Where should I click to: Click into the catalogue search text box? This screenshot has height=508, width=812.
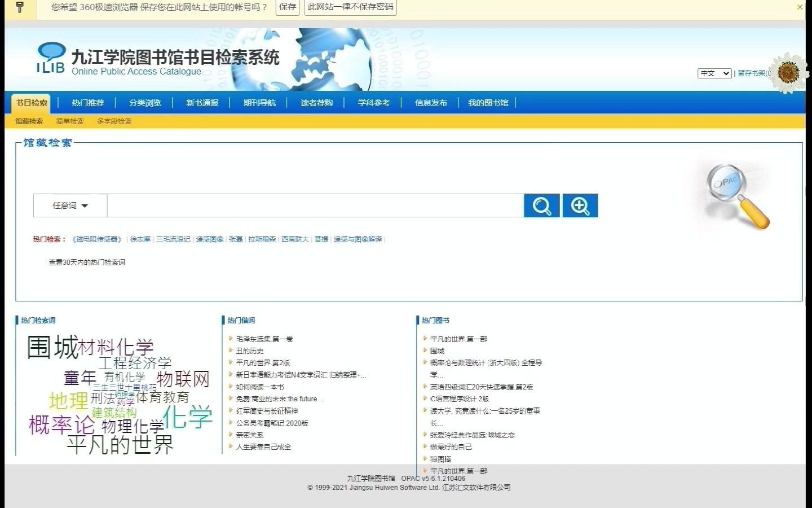(x=315, y=205)
